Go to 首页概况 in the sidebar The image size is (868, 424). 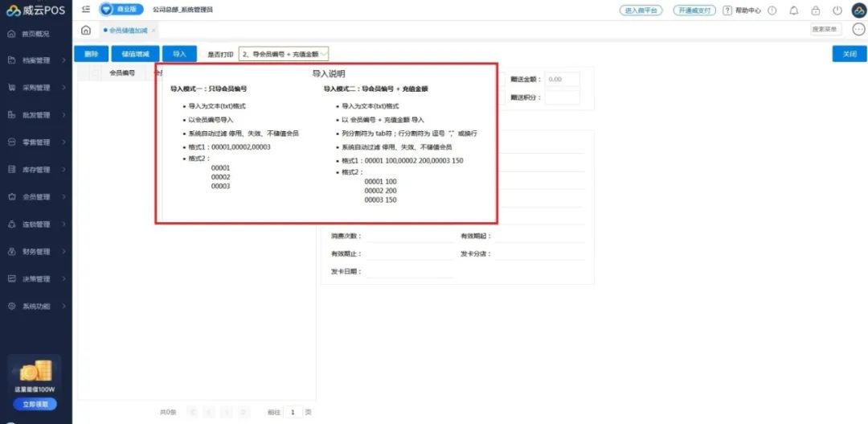35,34
